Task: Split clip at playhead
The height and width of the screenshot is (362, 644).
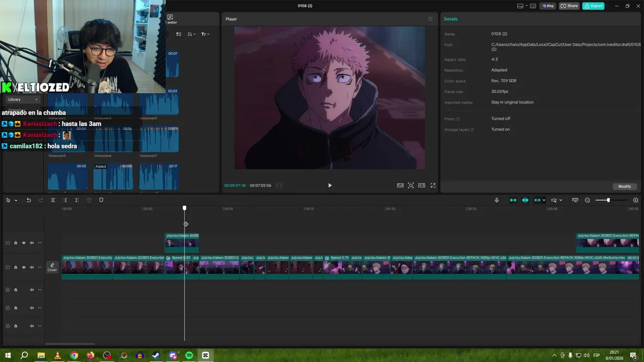Action: 53,200
